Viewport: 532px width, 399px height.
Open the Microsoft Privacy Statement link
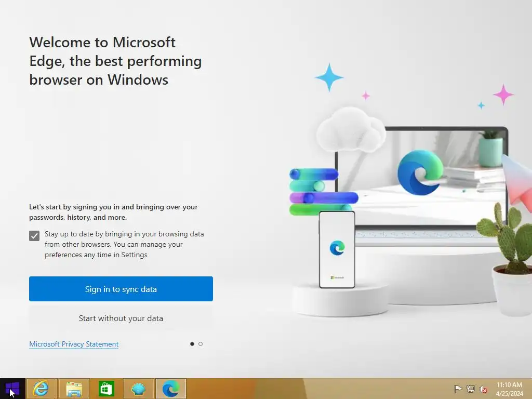[74, 344]
